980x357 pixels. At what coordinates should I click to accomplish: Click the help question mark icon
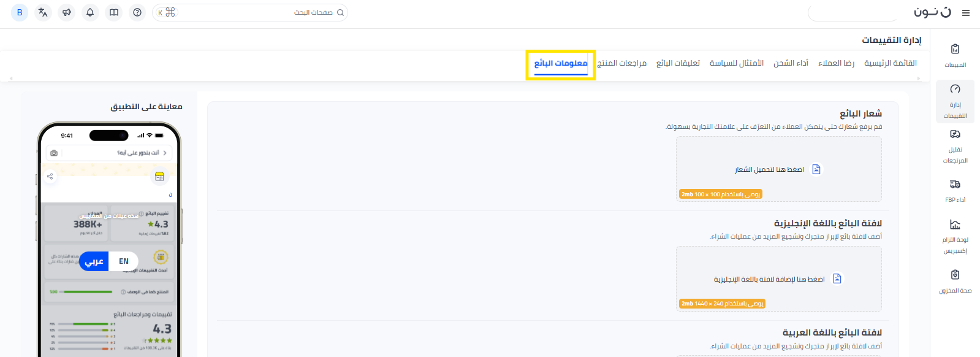[x=137, y=12]
